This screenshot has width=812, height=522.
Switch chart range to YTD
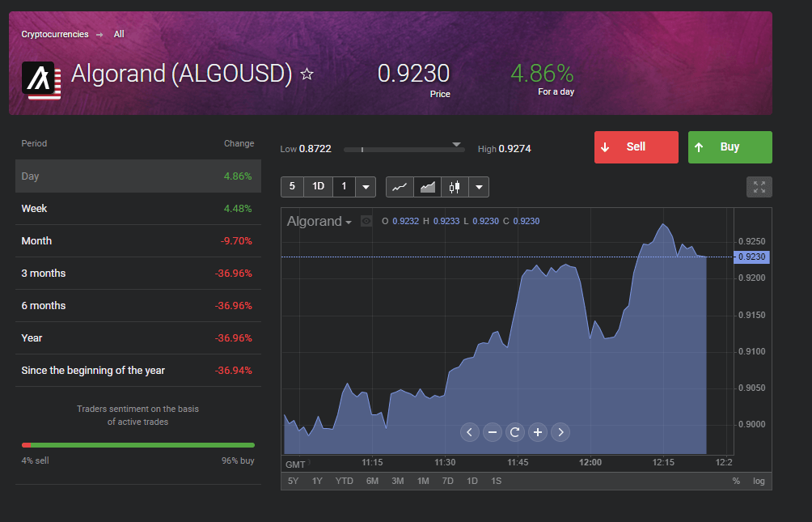pos(344,481)
